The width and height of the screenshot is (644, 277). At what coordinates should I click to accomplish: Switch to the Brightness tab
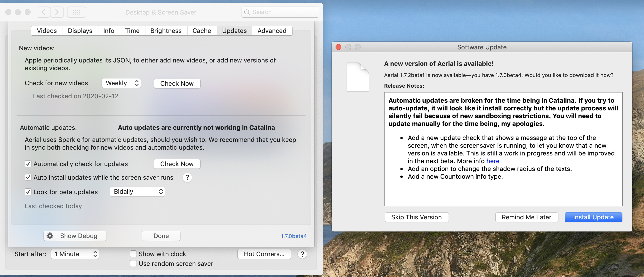[x=166, y=31]
